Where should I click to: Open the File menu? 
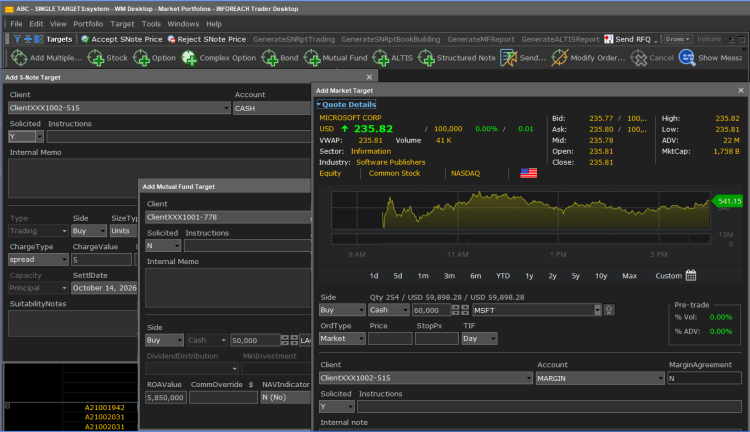16,23
